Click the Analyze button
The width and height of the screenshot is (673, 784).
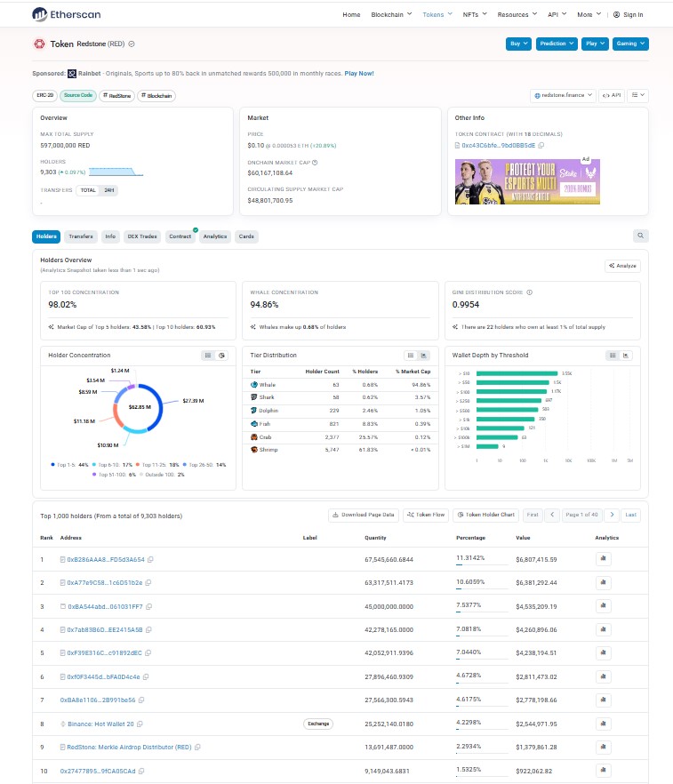click(x=622, y=266)
